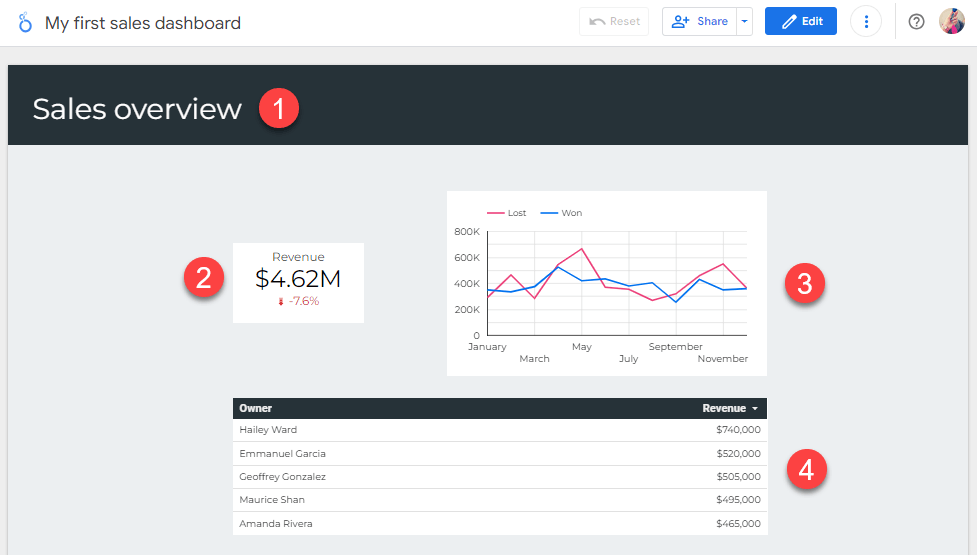Select the Emmanuel Garcia table row
This screenshot has width=977, height=555.
point(500,453)
